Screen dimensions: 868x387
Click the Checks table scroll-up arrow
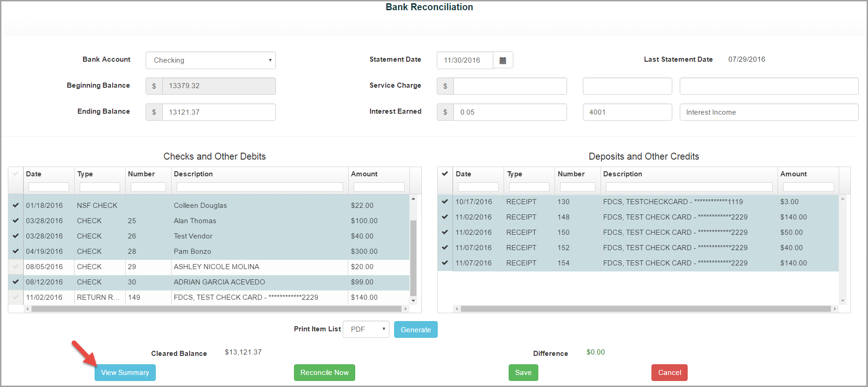point(413,199)
